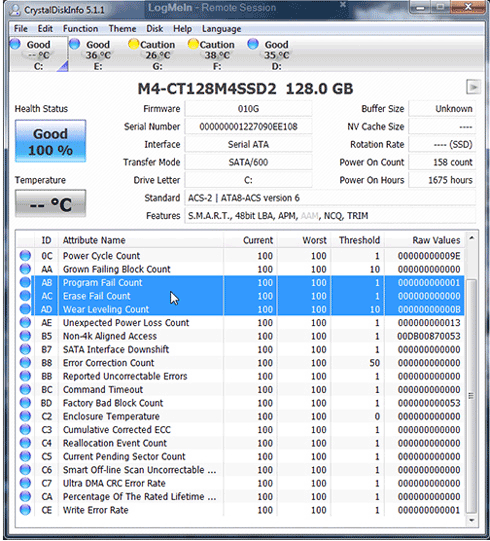Click the attribute list scrollbar thumb
Screen dimensions: 490x541
pyautogui.click(x=471, y=396)
